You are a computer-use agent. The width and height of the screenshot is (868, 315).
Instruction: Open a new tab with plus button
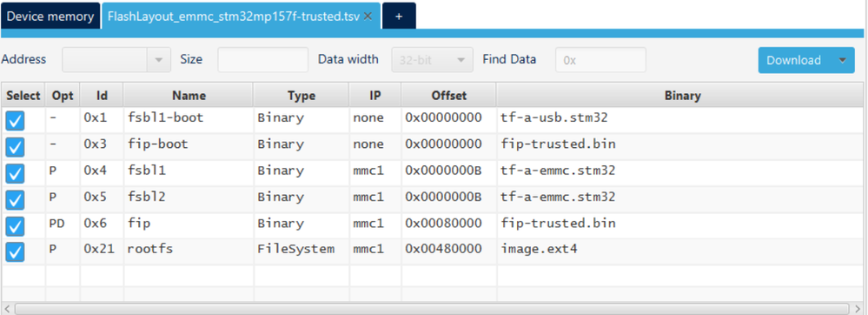(x=399, y=16)
